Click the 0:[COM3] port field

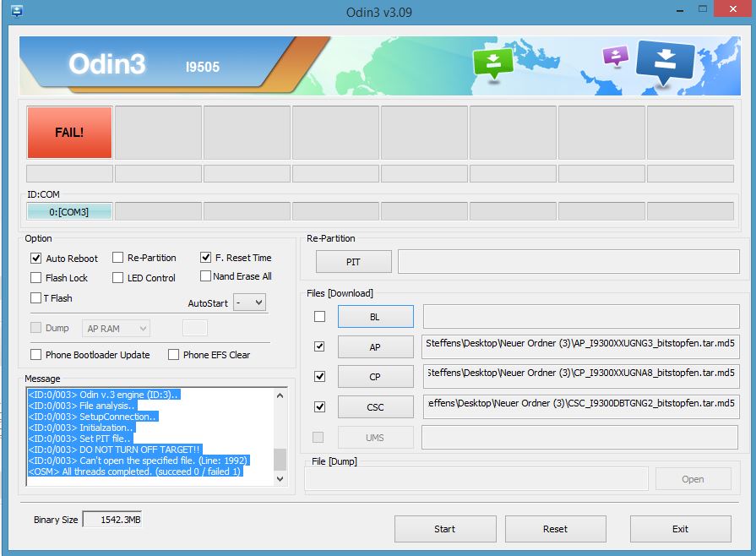(70, 212)
